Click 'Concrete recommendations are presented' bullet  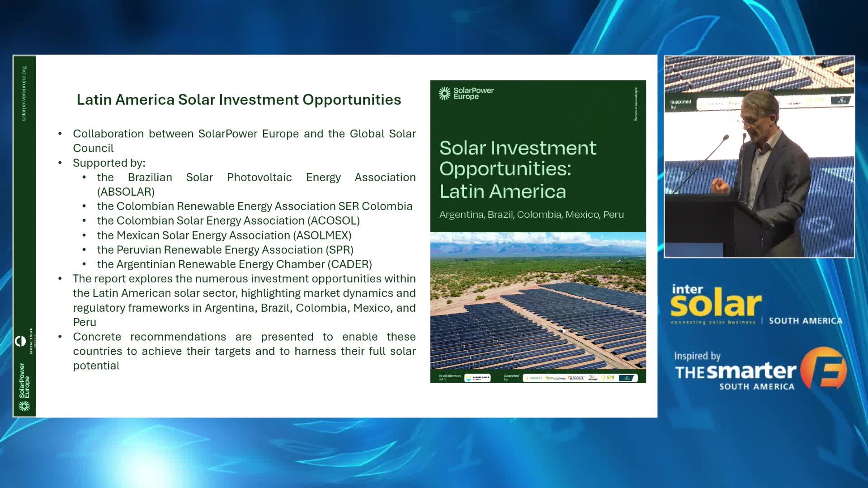click(x=244, y=351)
